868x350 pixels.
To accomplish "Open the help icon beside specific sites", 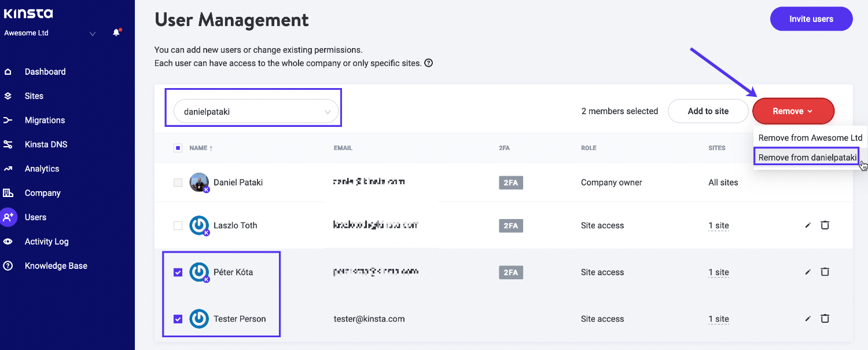I will [x=429, y=63].
